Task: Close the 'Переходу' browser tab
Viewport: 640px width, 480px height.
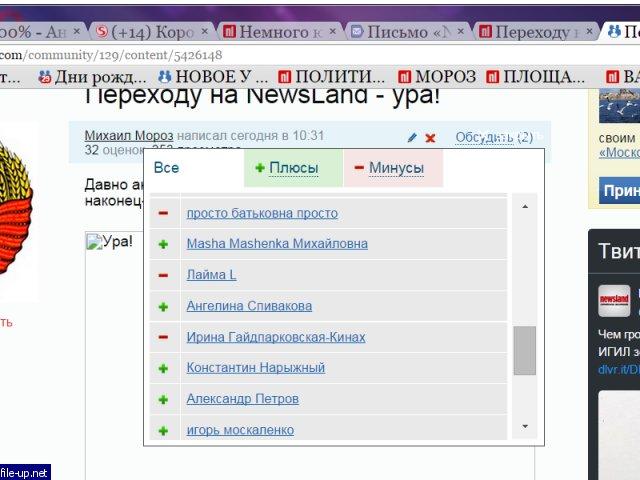Action: pos(589,31)
